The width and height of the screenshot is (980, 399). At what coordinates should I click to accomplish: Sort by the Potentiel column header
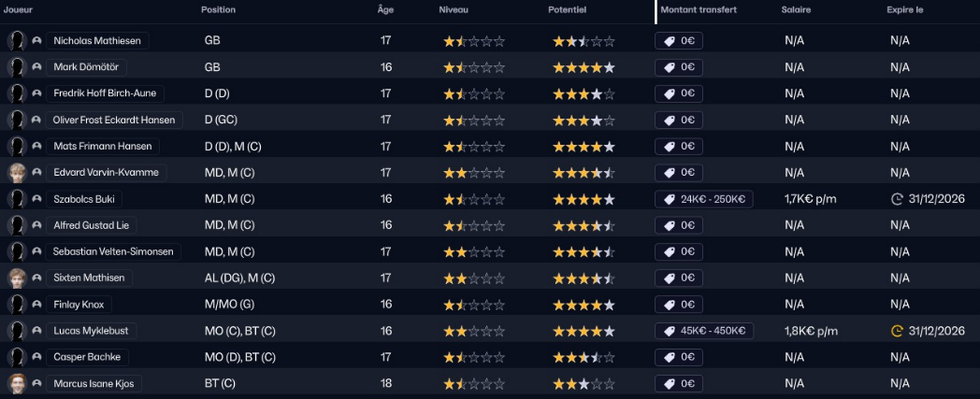click(567, 9)
